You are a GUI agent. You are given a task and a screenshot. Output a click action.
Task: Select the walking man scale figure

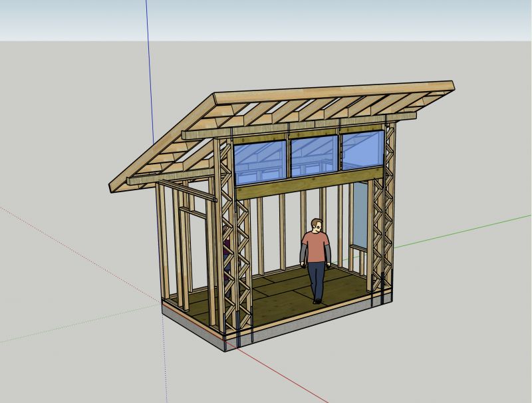click(x=315, y=261)
